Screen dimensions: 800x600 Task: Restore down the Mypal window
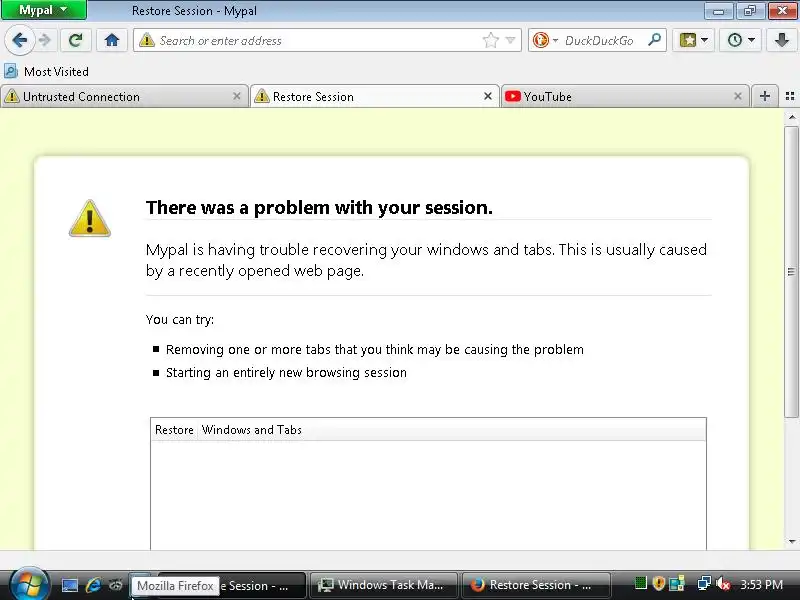749,10
